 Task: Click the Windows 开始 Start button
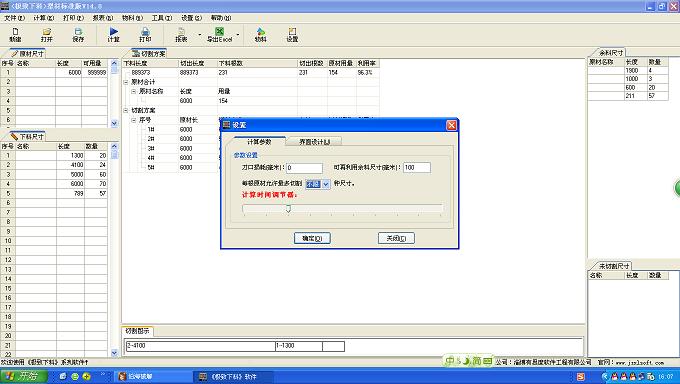click(23, 376)
